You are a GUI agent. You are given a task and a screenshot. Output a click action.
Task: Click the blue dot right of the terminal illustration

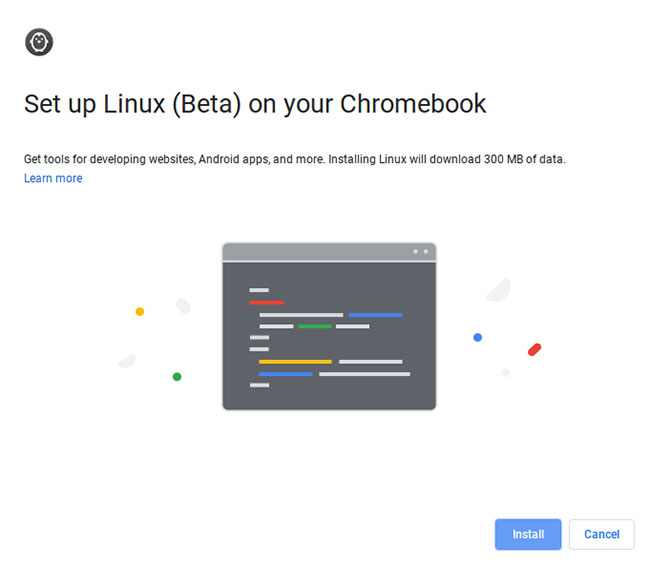pyautogui.click(x=478, y=337)
